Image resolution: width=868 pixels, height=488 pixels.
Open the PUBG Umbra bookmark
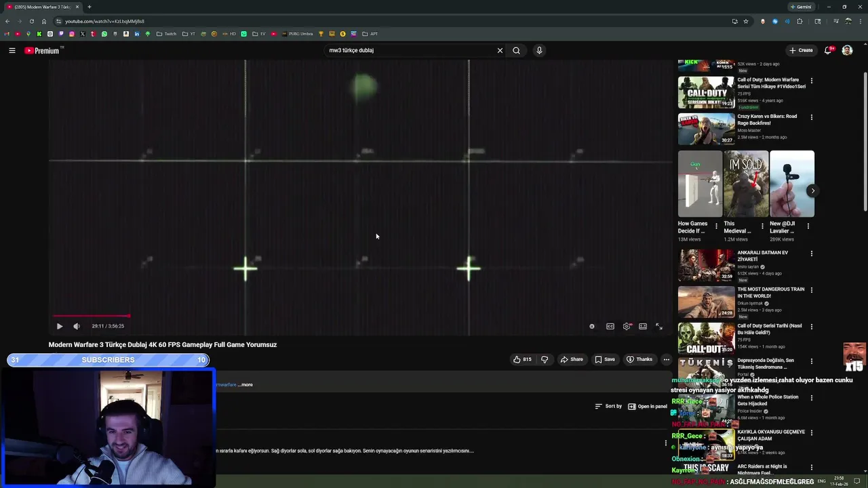point(297,34)
